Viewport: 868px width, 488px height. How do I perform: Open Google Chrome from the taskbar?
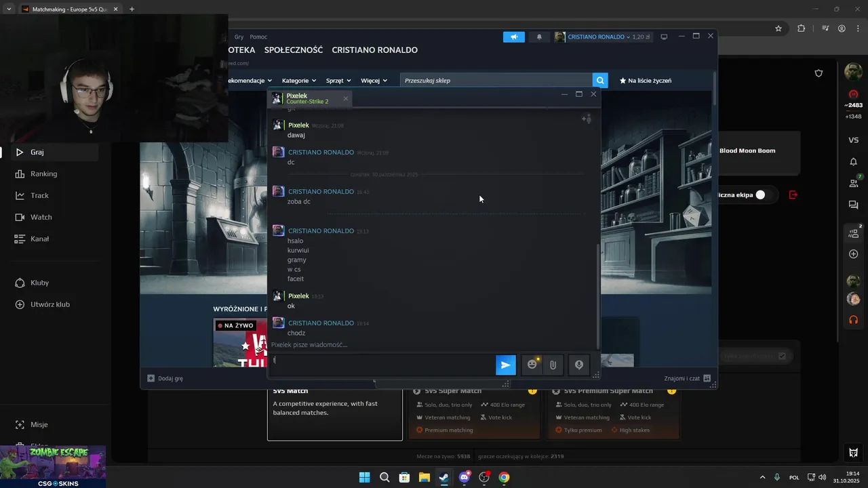tap(504, 477)
